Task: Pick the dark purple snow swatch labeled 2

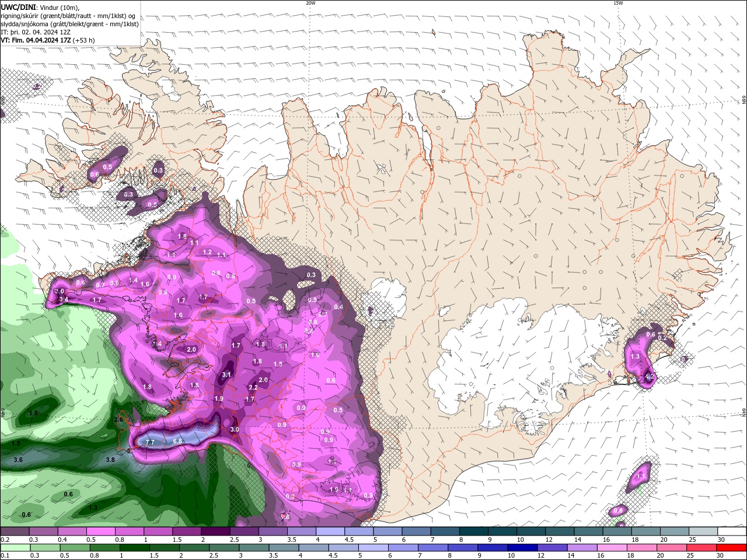Action: (215, 531)
